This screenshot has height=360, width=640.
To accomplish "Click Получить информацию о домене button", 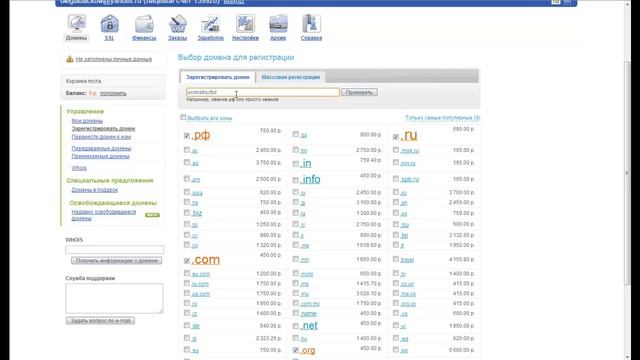I will [x=116, y=260].
